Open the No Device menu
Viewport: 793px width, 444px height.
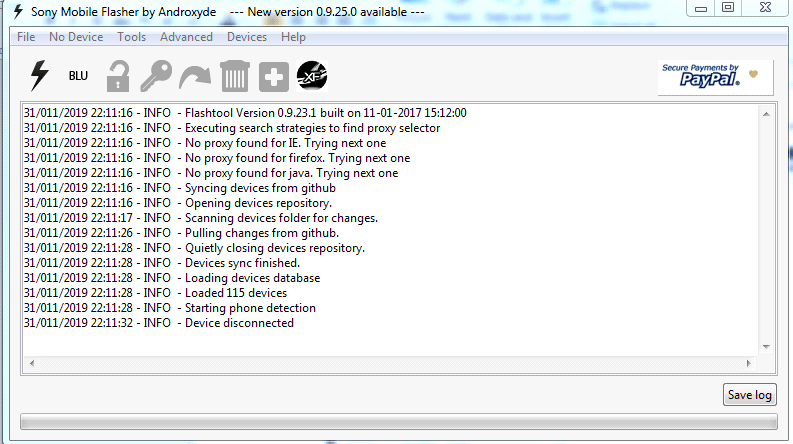pos(76,37)
